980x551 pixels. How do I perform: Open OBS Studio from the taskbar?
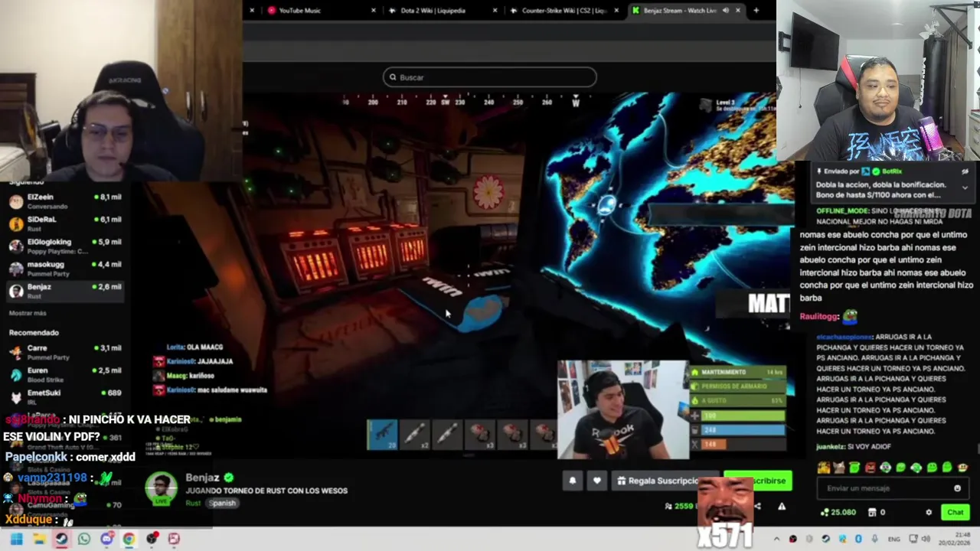pos(152,539)
